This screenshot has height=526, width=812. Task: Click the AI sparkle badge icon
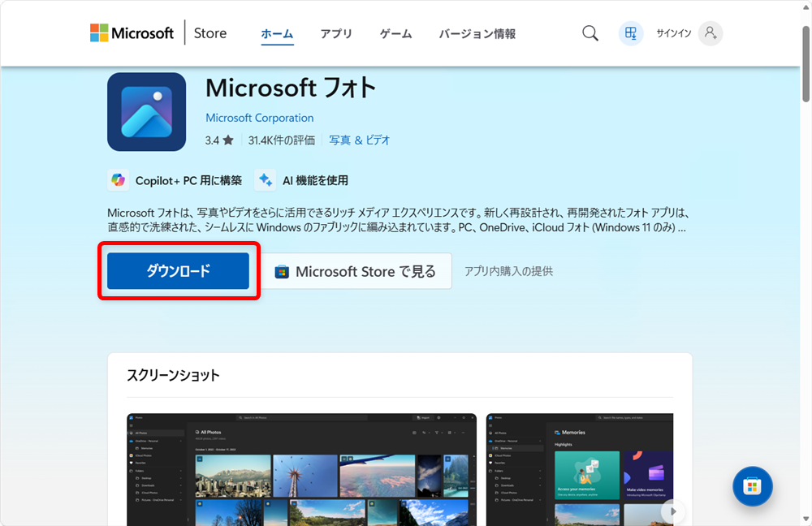(266, 180)
